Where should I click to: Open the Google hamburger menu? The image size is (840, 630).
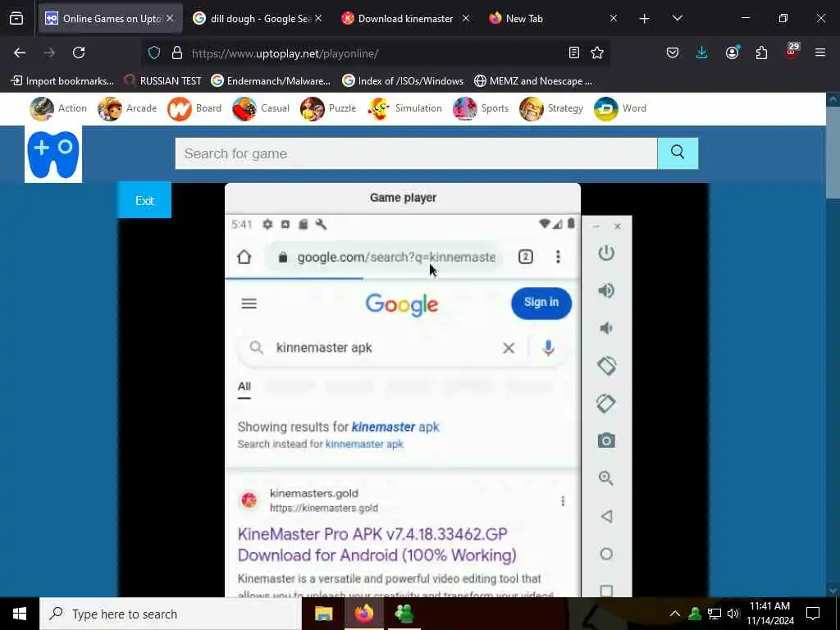point(249,304)
